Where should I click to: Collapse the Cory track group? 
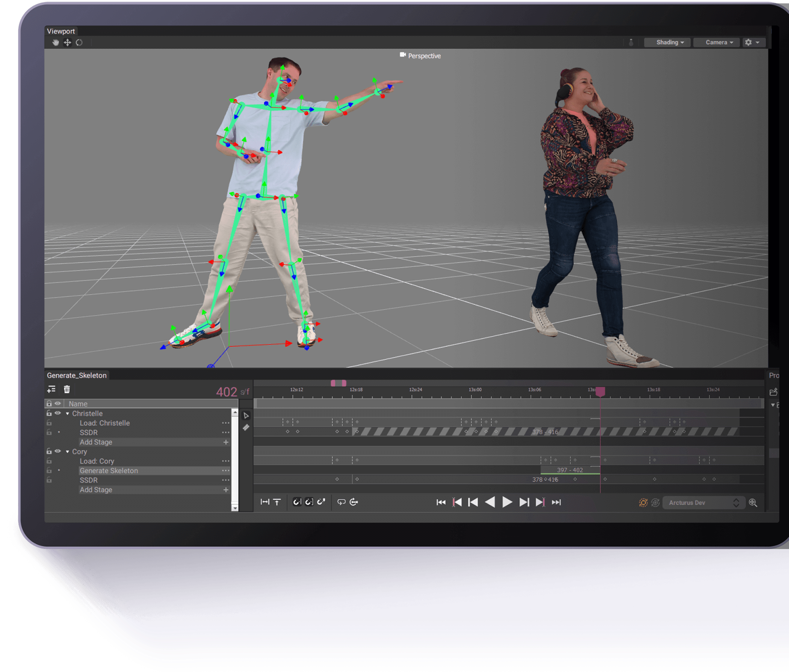67,452
